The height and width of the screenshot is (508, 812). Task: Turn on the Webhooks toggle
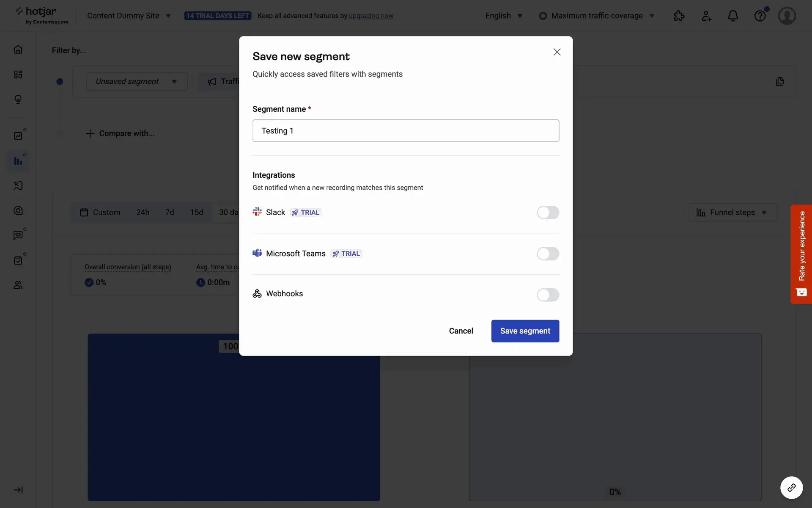pos(548,295)
